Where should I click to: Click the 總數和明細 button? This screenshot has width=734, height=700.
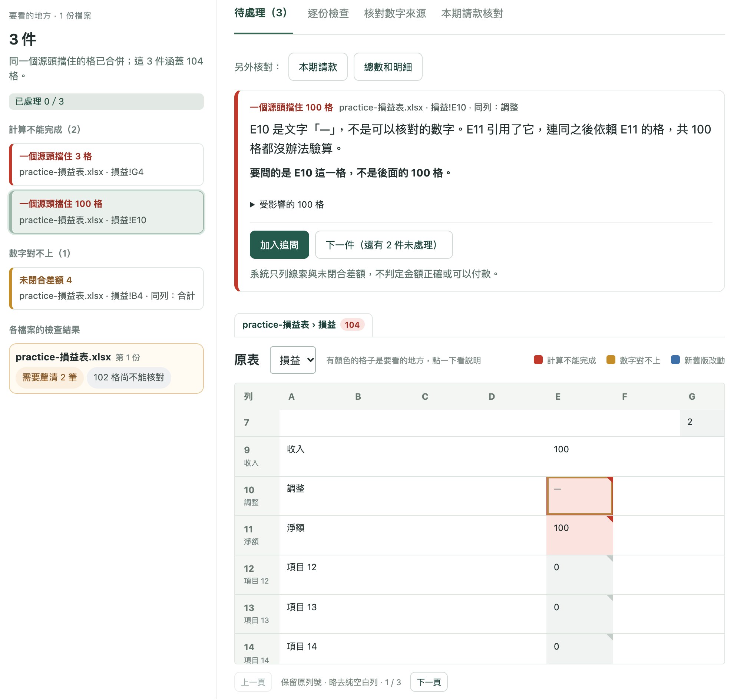click(x=388, y=67)
